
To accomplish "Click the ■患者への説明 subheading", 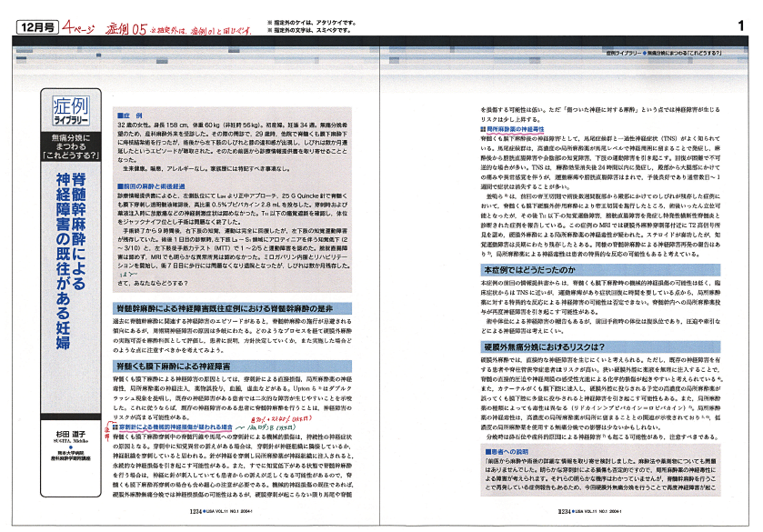I will click(x=507, y=450).
